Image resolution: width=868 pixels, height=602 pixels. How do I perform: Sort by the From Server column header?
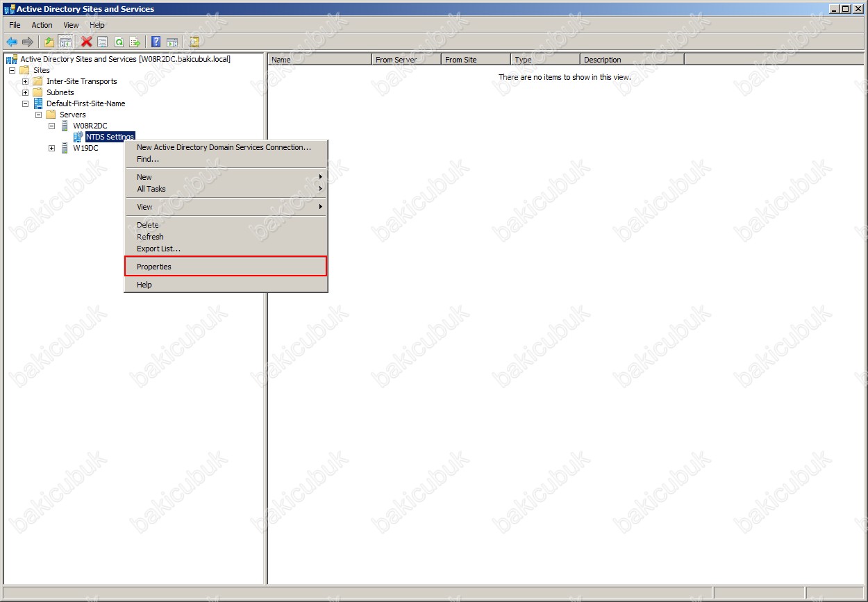pos(407,60)
